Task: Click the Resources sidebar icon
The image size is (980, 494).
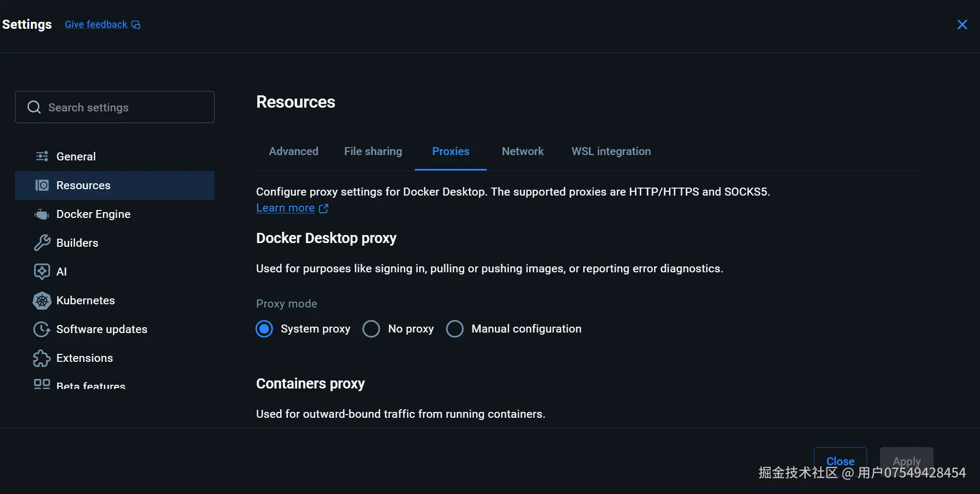Action: tap(42, 185)
